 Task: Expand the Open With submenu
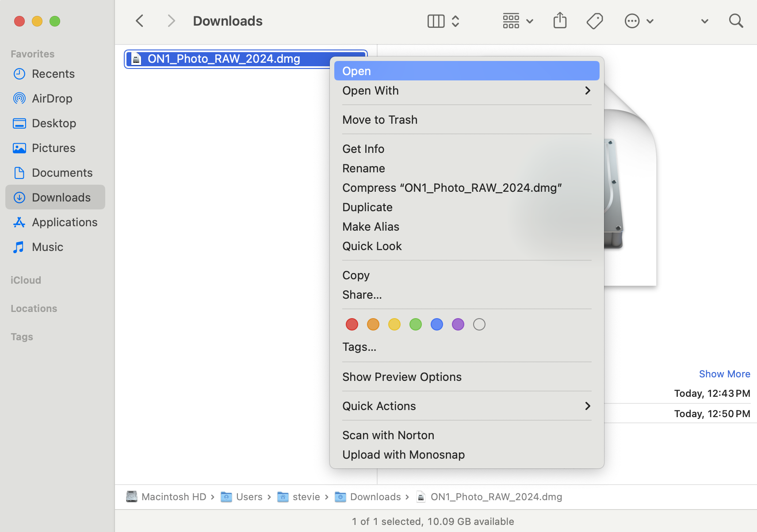[467, 91]
